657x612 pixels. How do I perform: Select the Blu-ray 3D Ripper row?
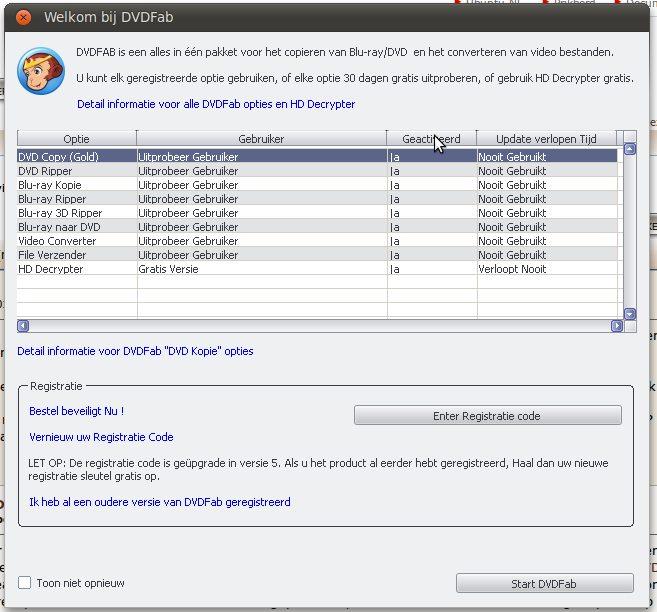point(317,213)
